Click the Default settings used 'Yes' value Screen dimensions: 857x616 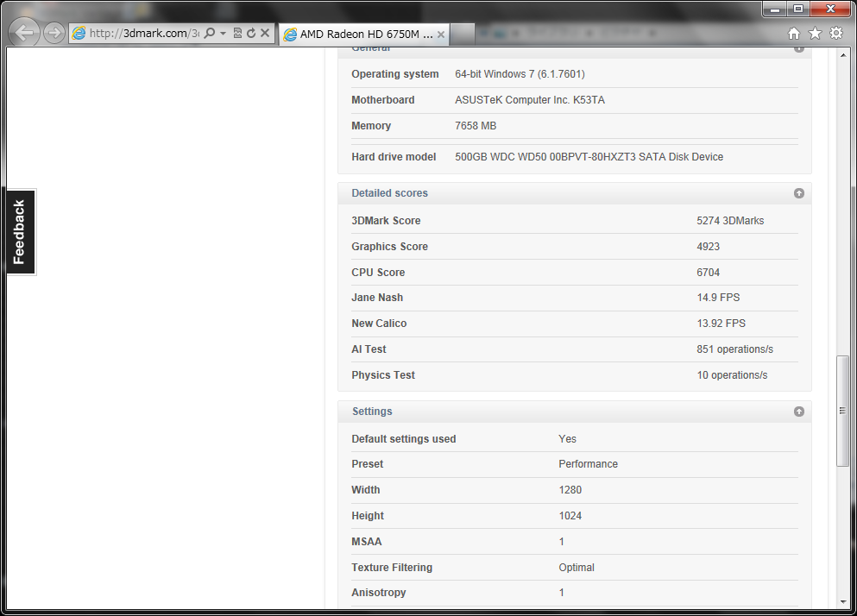(567, 439)
